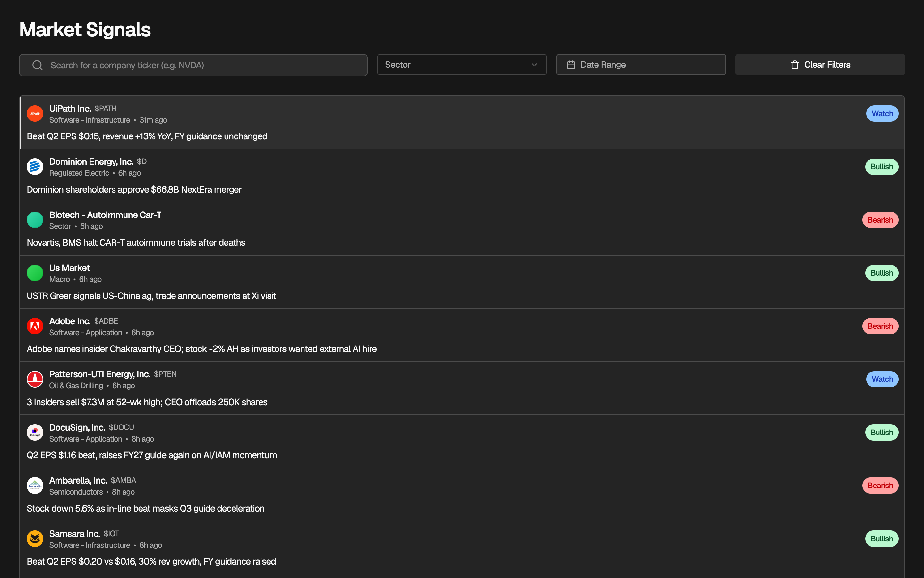
Task: Click the Dominion Energy logo
Action: tap(35, 167)
